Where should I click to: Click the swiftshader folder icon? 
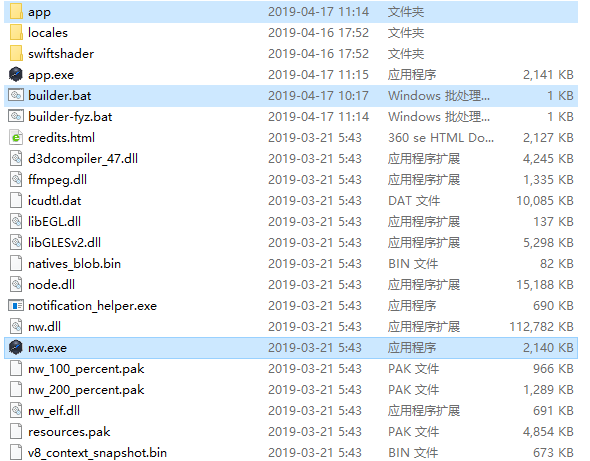[16, 53]
